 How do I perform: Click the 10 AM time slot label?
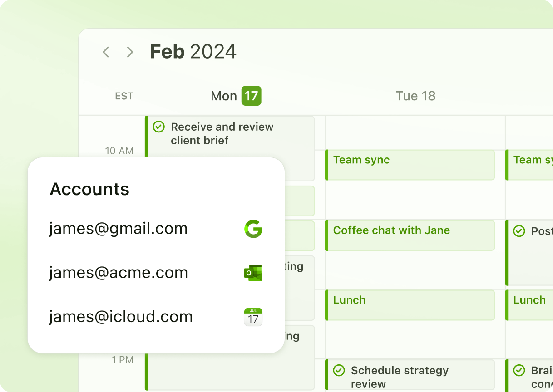[x=119, y=151]
